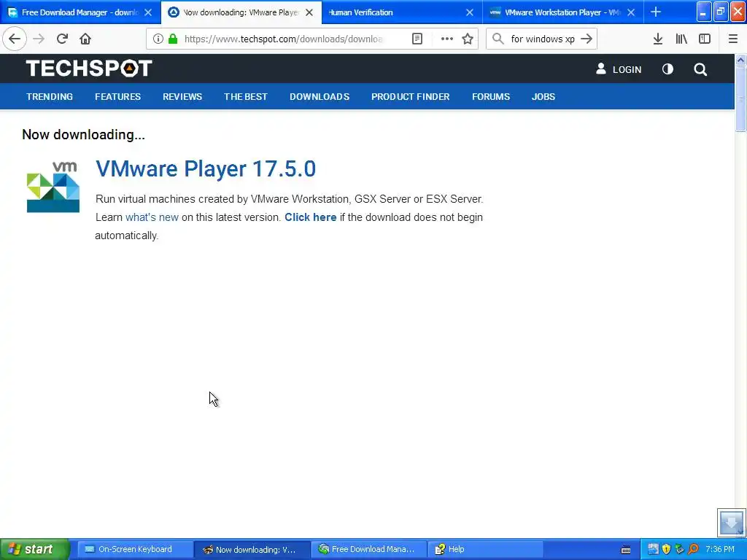The image size is (747, 560).
Task: Show site information icon in address bar
Action: click(x=158, y=39)
